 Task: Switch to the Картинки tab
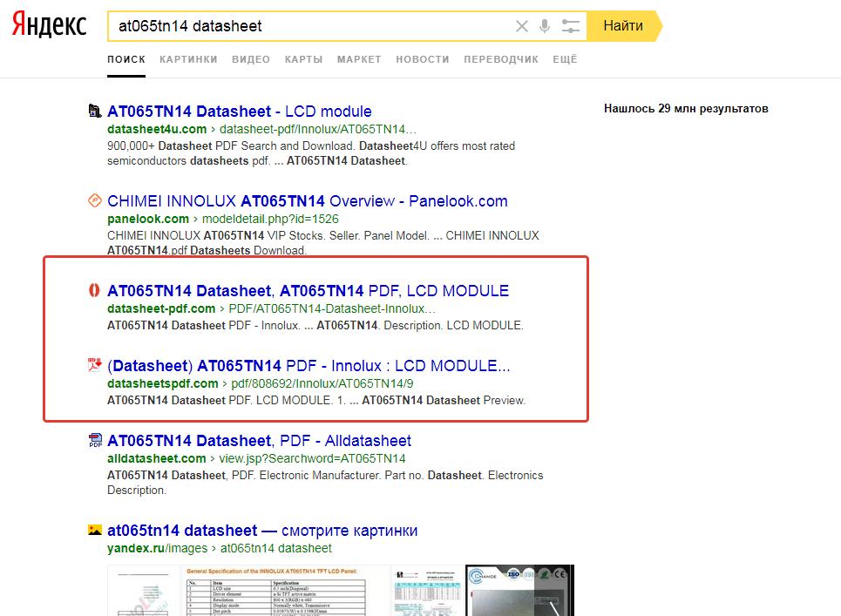tap(188, 59)
